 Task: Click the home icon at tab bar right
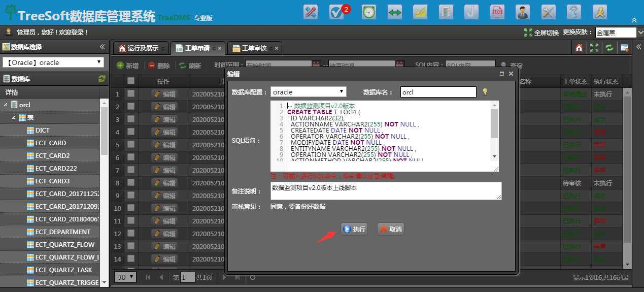pos(579,48)
